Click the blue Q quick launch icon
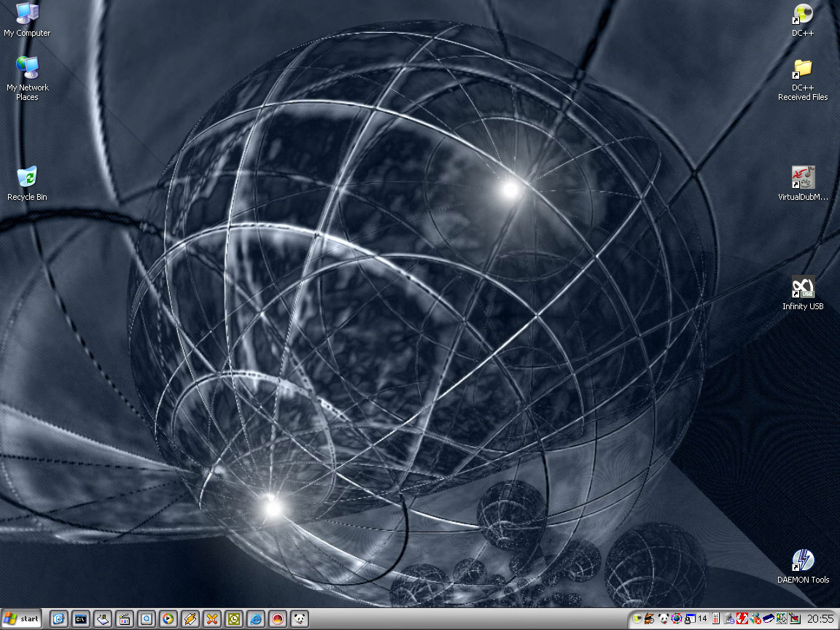This screenshot has width=840, height=630. (x=147, y=619)
